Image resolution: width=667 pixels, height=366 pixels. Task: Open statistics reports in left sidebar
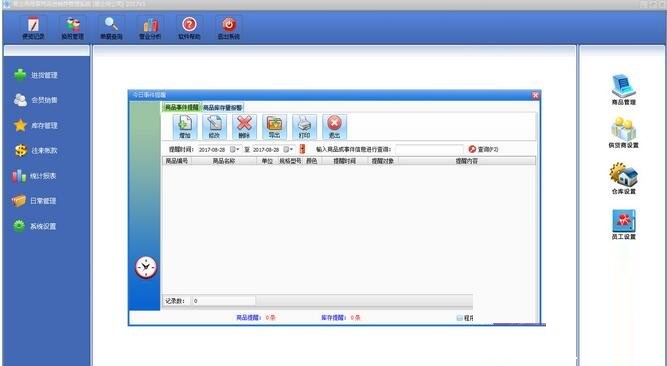[x=34, y=175]
